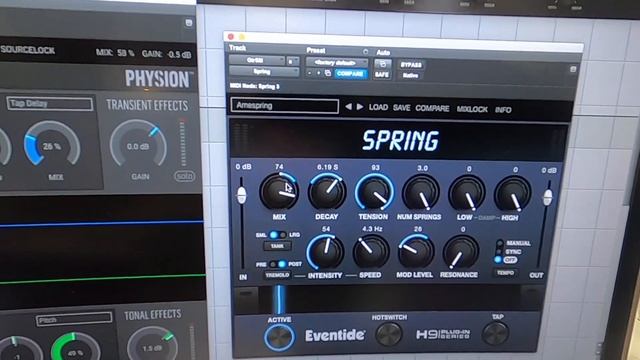
Task: Click the Physion transient GAIN knob
Action: click(x=138, y=146)
